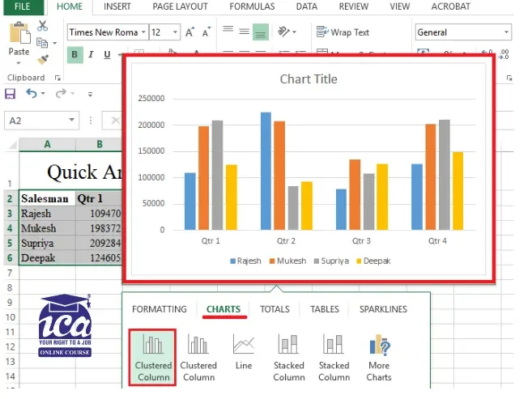Select the CHARTS Quick Analysis tab
Viewport: 532px width, 399px height.
point(223,309)
